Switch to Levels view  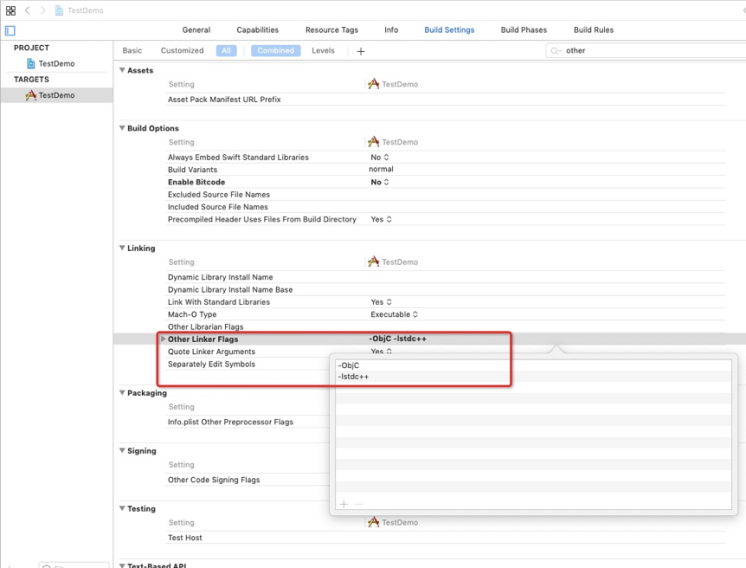coord(323,51)
